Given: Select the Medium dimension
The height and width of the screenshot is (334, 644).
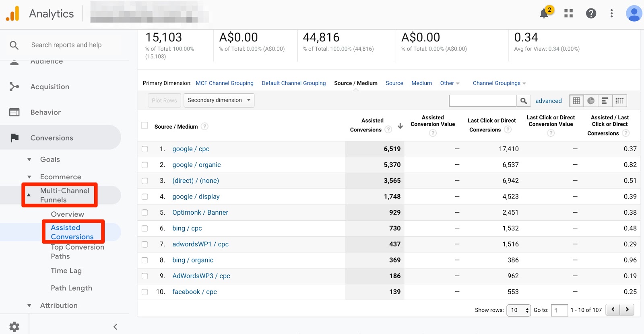Looking at the screenshot, I should click(421, 83).
